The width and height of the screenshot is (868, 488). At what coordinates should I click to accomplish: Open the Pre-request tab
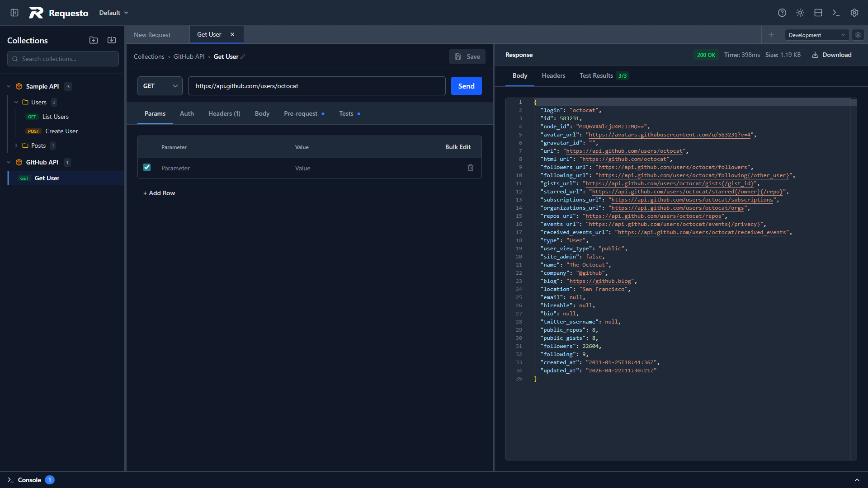click(304, 113)
